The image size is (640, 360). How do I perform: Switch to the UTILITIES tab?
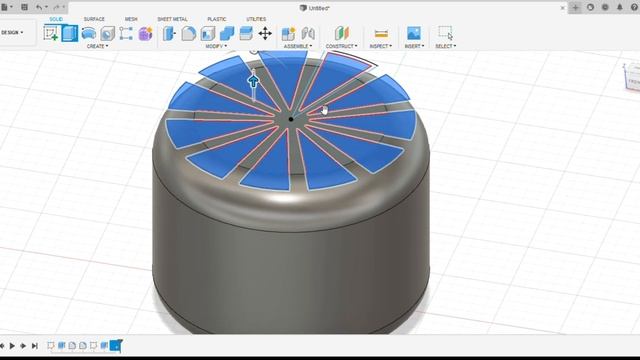(256, 19)
